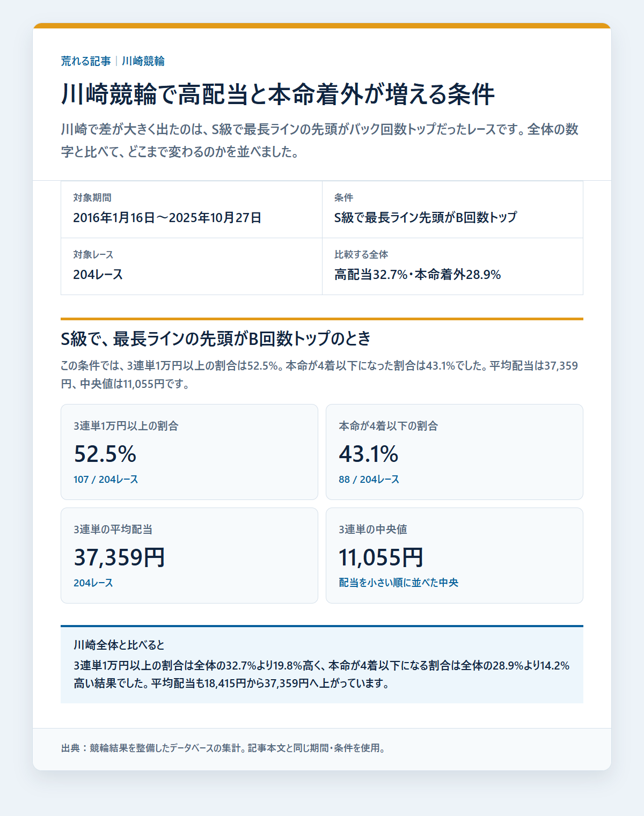Screen dimensions: 644x816
Task: Click the 43.1% figure
Action: (x=369, y=454)
